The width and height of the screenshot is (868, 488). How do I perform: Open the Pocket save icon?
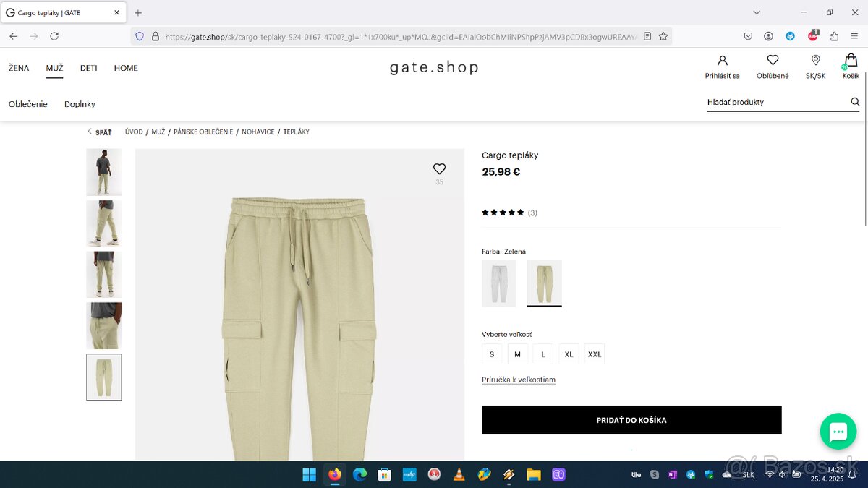click(748, 36)
